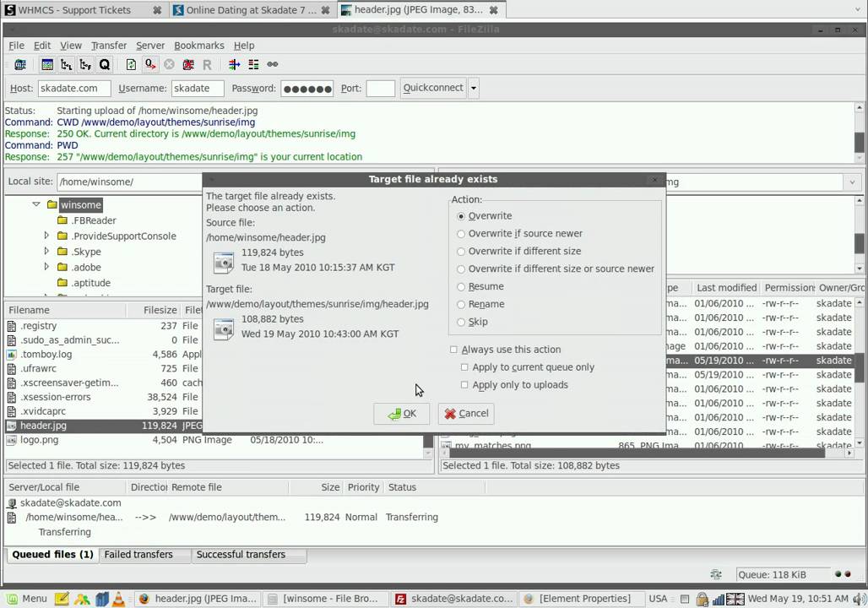
Task: Click the Quickconnect button
Action: click(433, 88)
